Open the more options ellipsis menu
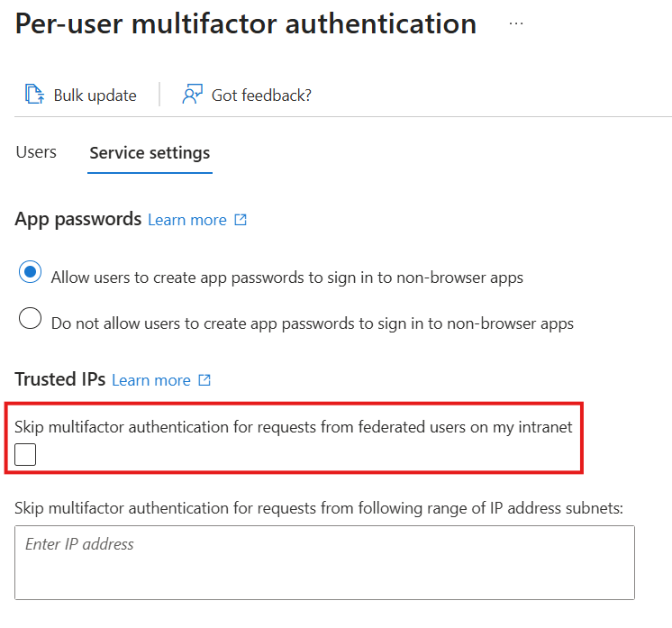Screen dimensions: 672x628 516,24
